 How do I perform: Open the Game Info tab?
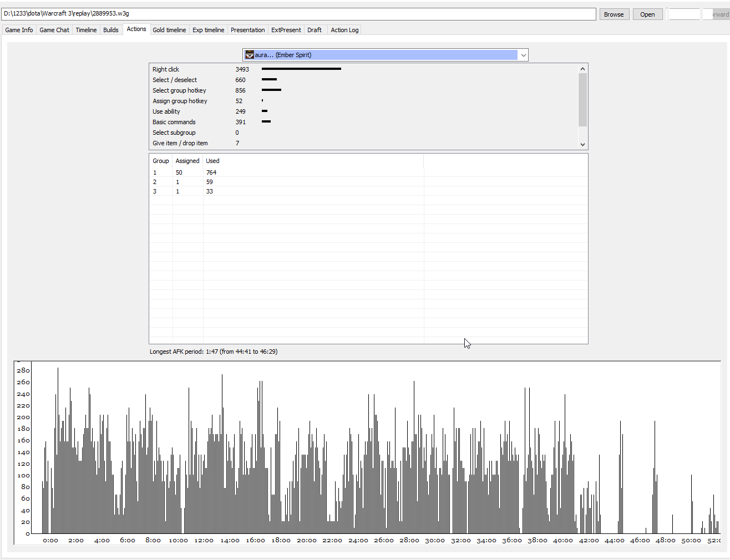tap(19, 30)
